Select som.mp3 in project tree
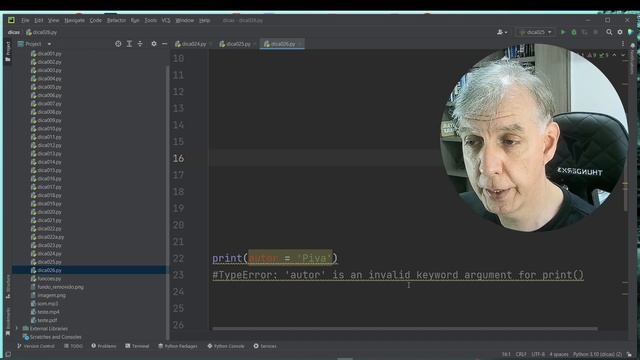Viewport: 640px width, 360px height. pyautogui.click(x=44, y=304)
